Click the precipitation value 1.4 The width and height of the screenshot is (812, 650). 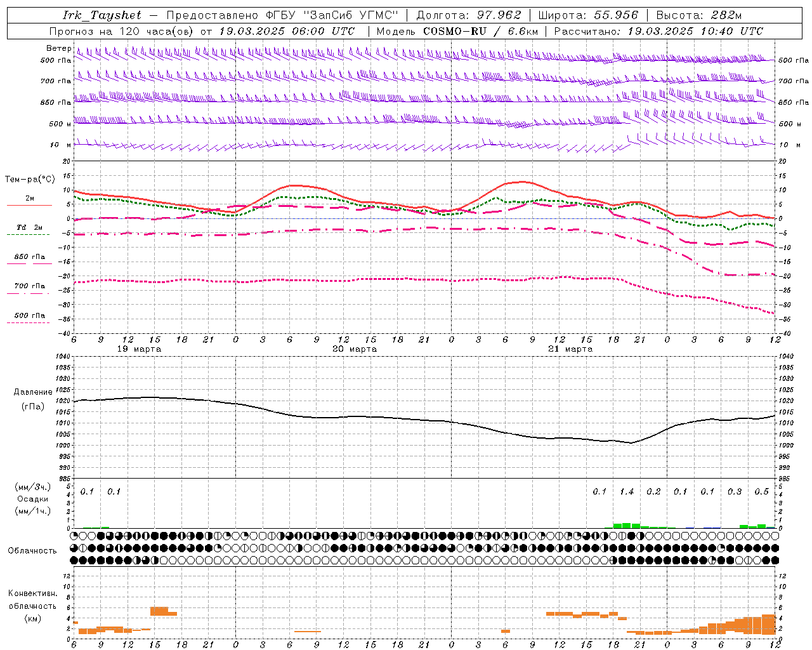[627, 492]
